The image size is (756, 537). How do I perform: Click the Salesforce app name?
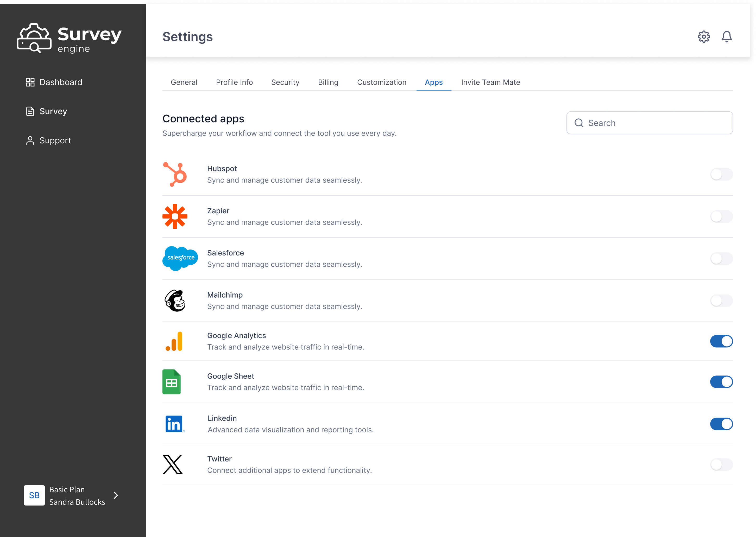(225, 253)
